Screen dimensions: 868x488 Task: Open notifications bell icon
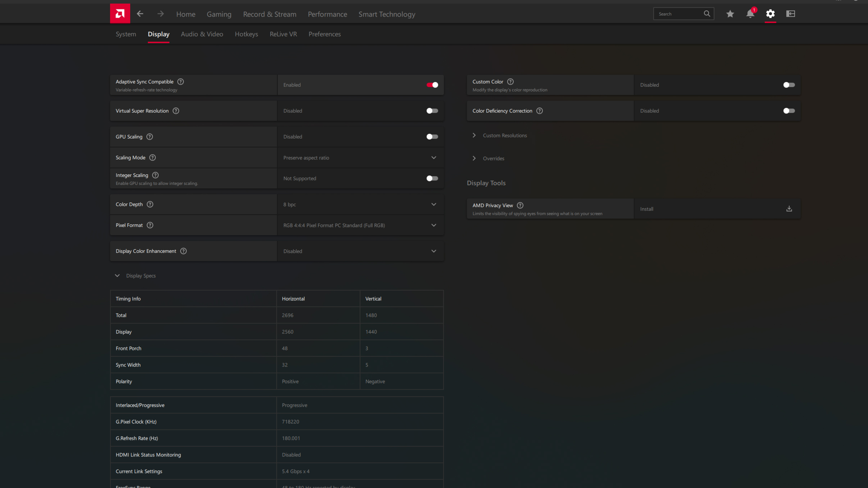(750, 14)
